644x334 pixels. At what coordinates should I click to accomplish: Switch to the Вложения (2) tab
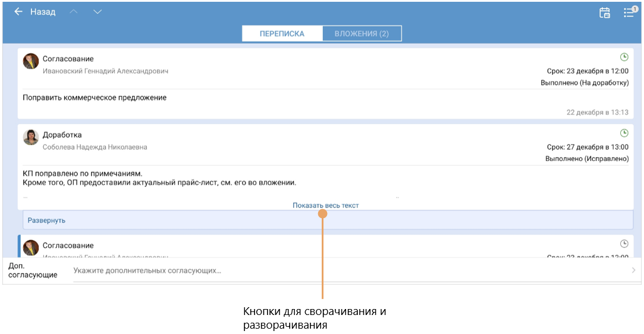[362, 34]
